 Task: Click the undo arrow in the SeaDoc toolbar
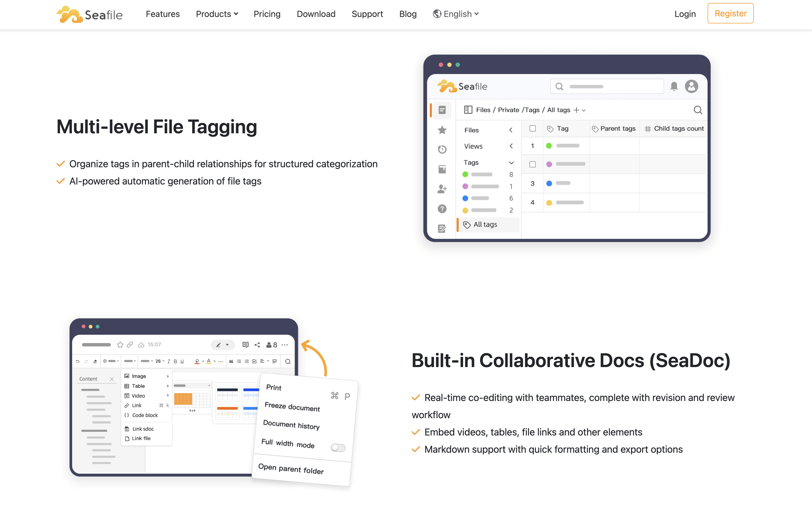pyautogui.click(x=78, y=361)
